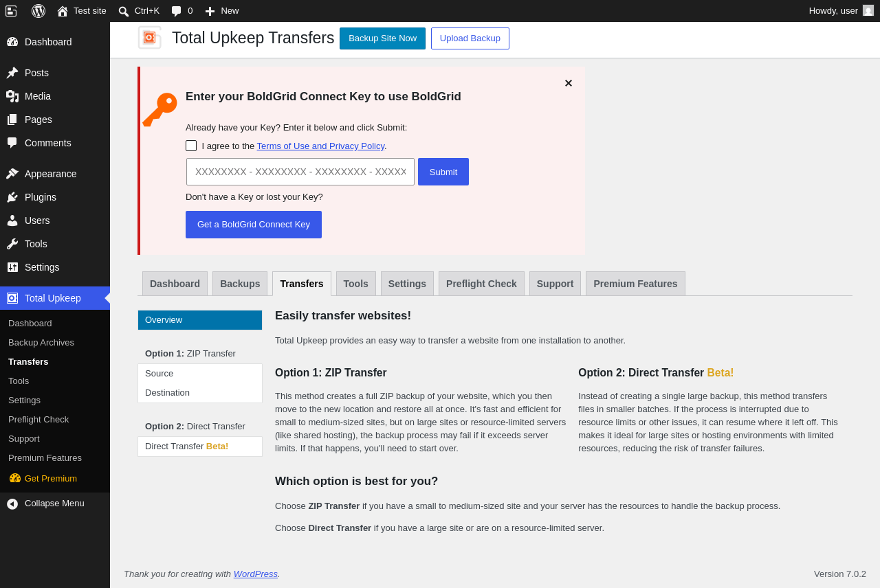Click Upload Backup button
Image resolution: width=880 pixels, height=588 pixels.
[470, 38]
